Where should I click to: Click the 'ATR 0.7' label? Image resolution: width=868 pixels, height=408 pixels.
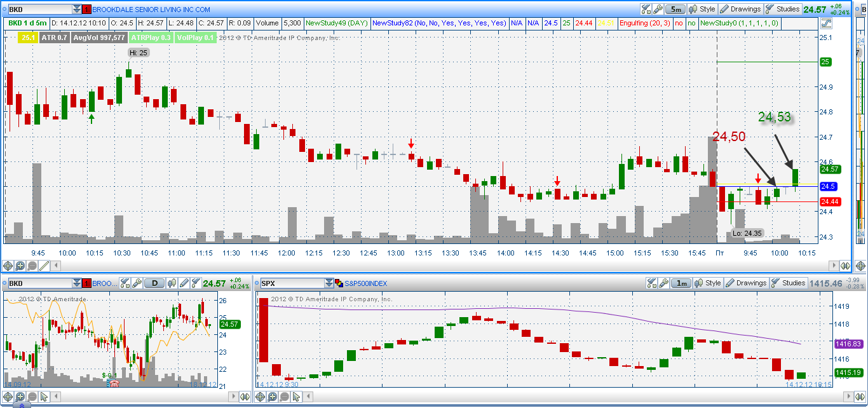tap(54, 37)
